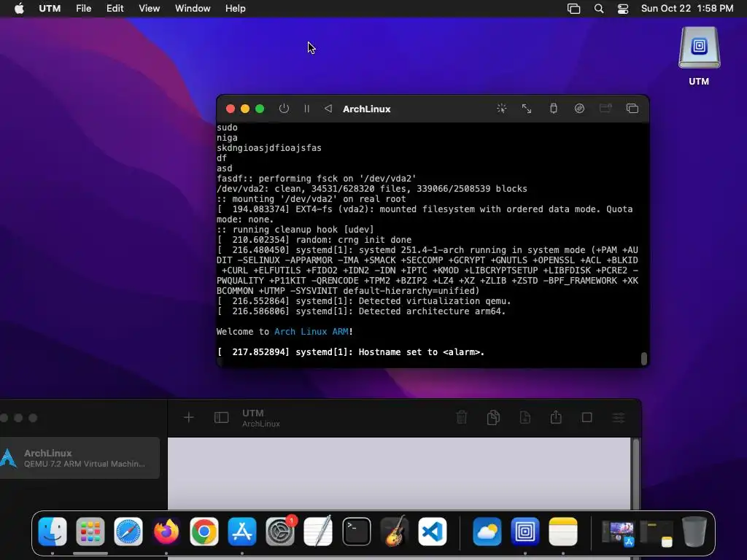
Task: Clone the selected VM in UTM window
Action: [x=494, y=418]
